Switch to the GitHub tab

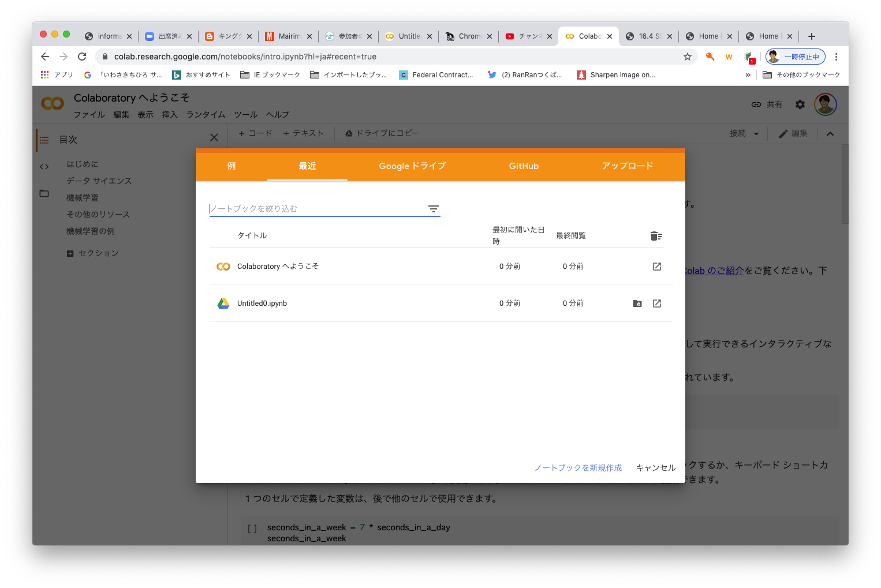point(524,166)
